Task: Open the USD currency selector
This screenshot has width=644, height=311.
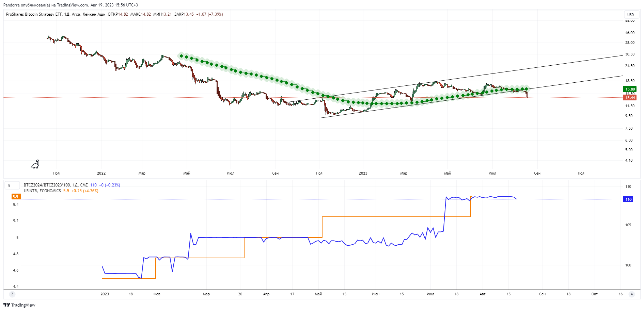Action: 631,14
